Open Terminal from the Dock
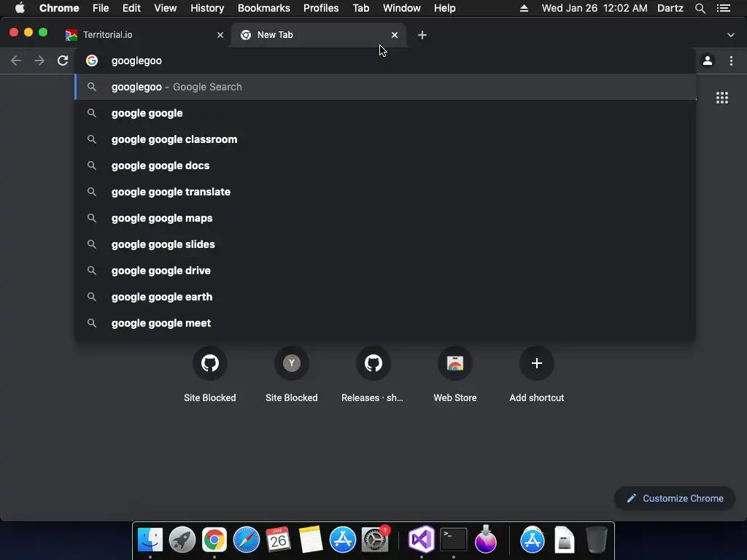The height and width of the screenshot is (560, 747). click(454, 540)
